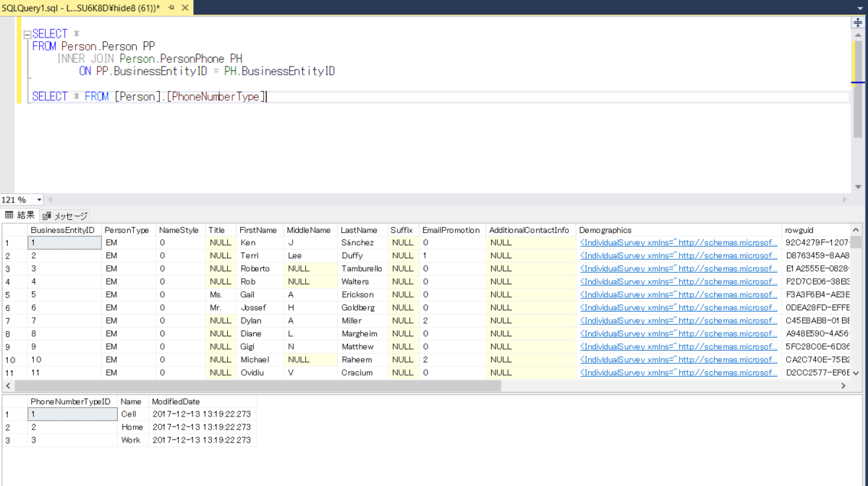Click the FirstName column header
This screenshot has width=868, height=486.
click(260, 230)
